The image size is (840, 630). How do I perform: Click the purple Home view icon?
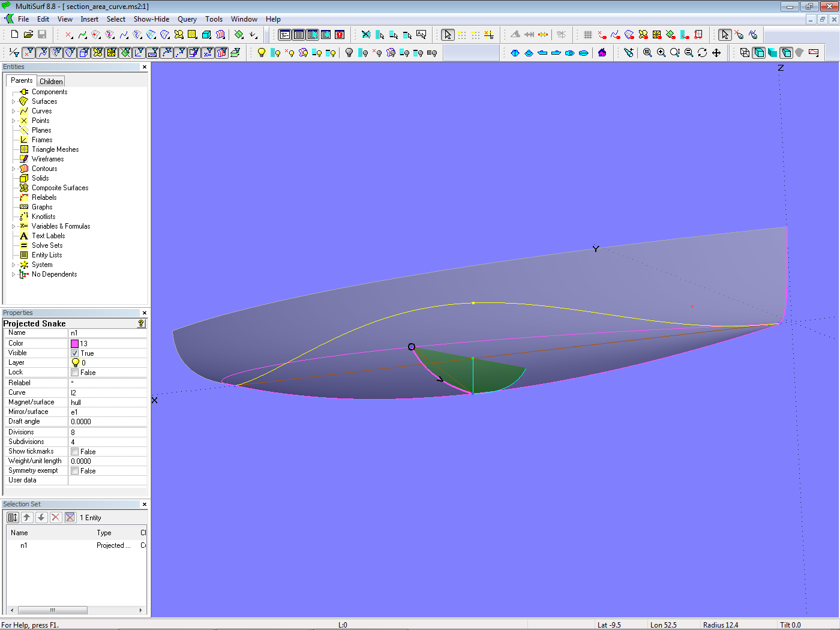pos(602,53)
